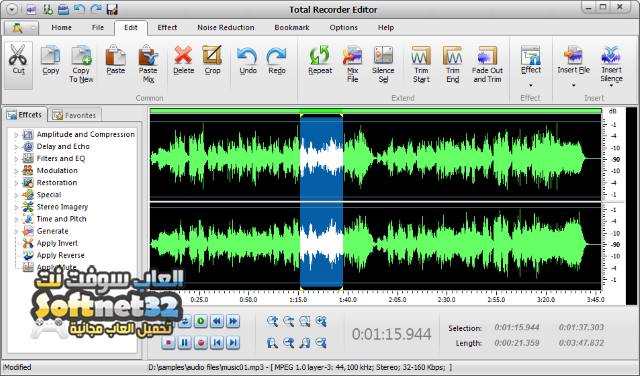Click the Insert Silence icon

tap(611, 56)
